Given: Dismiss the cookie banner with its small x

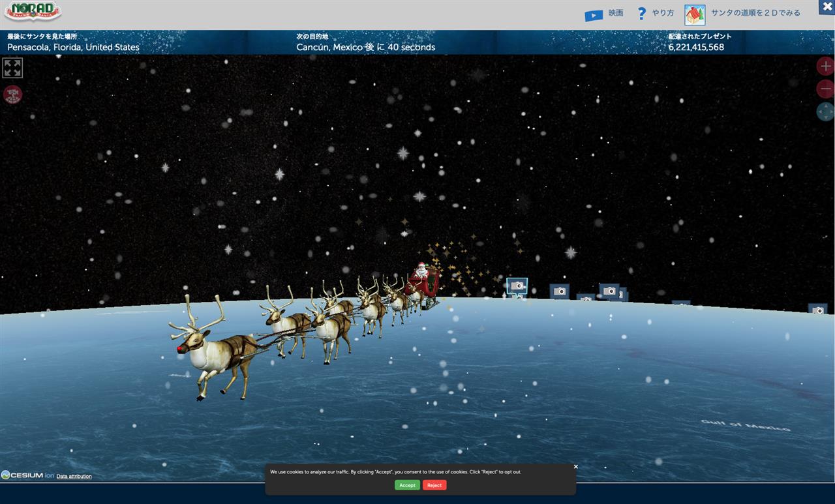Looking at the screenshot, I should [575, 467].
